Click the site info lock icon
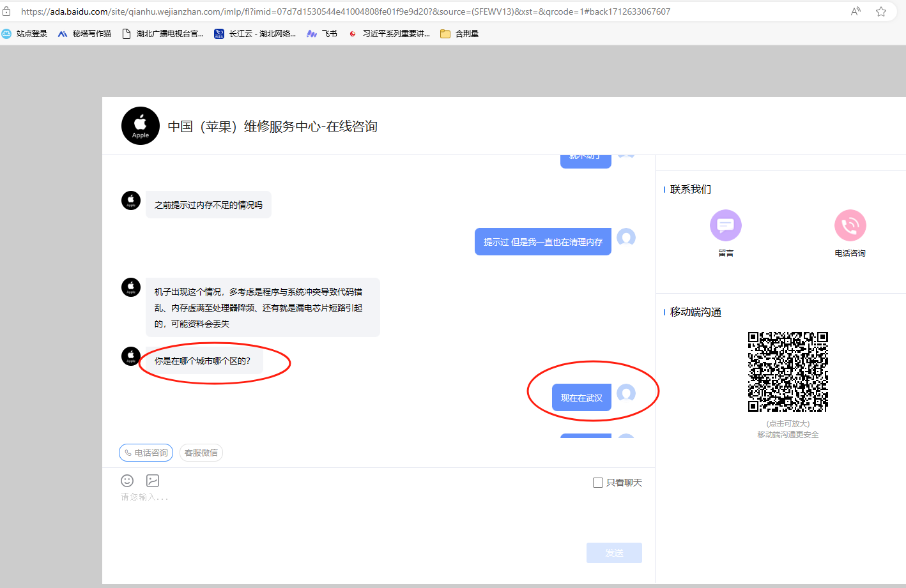Screen dimensions: 906x588 (7, 11)
